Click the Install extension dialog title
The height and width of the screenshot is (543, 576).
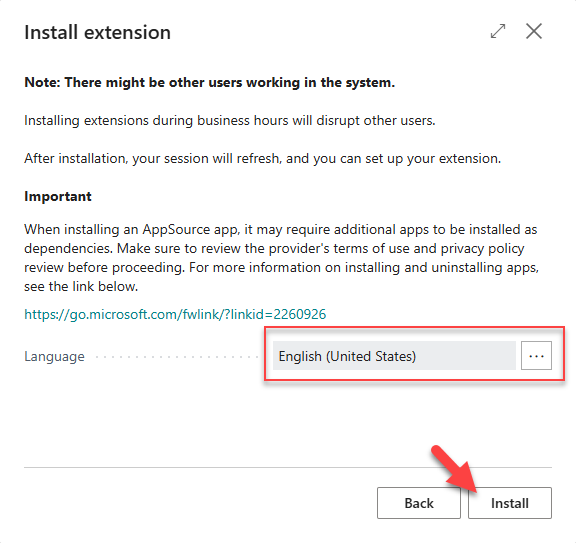pyautogui.click(x=97, y=32)
